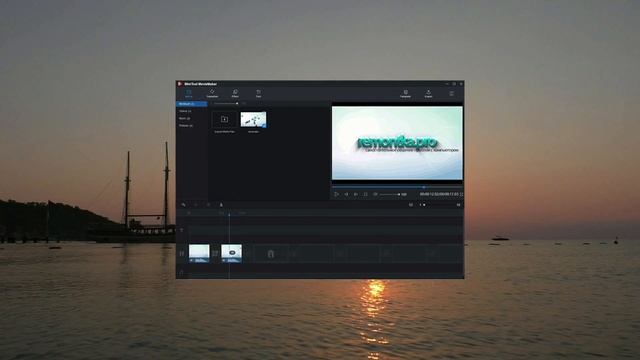Click the transition slot between timeline clips
Viewport: 640px width, 360px height.
[215, 254]
